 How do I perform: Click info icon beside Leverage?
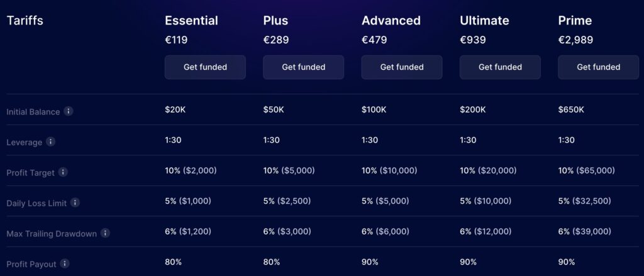pos(51,141)
